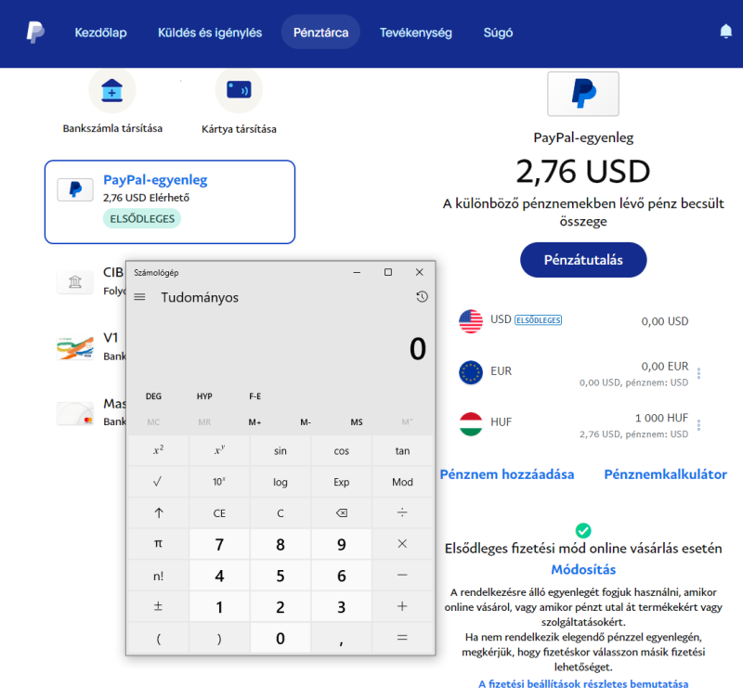Click the square root calculator key
The width and height of the screenshot is (743, 700).
(158, 482)
